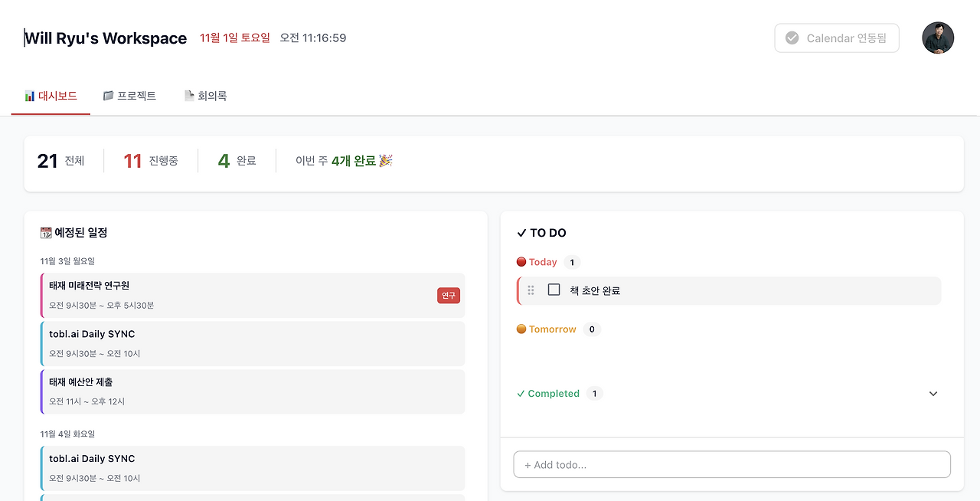Image resolution: width=980 pixels, height=501 pixels.
Task: Click the folder icon next to 프로젝트
Action: click(x=108, y=95)
